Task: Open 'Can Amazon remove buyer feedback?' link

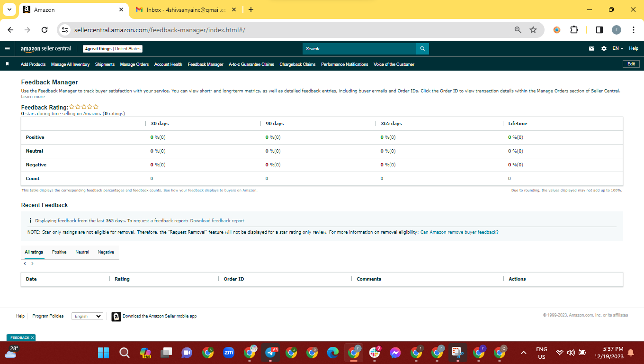Action: tap(459, 232)
